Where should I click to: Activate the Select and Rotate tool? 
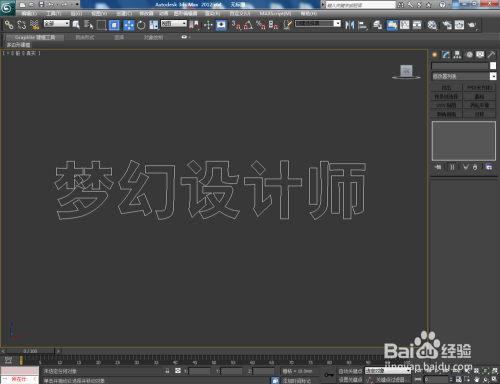pos(141,25)
